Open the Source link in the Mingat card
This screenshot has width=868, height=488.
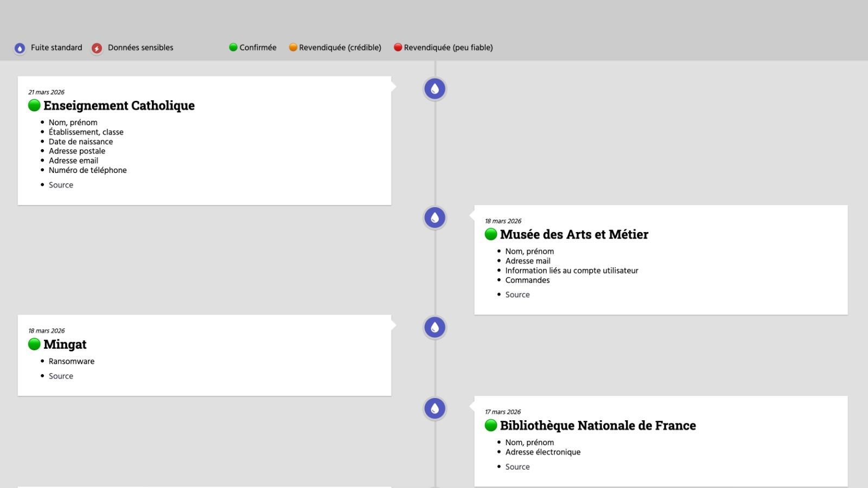[x=61, y=376]
